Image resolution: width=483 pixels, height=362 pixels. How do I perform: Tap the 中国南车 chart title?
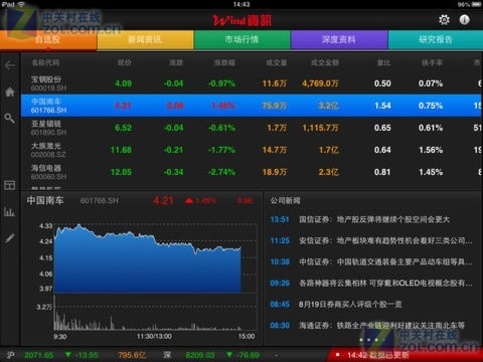pos(45,201)
